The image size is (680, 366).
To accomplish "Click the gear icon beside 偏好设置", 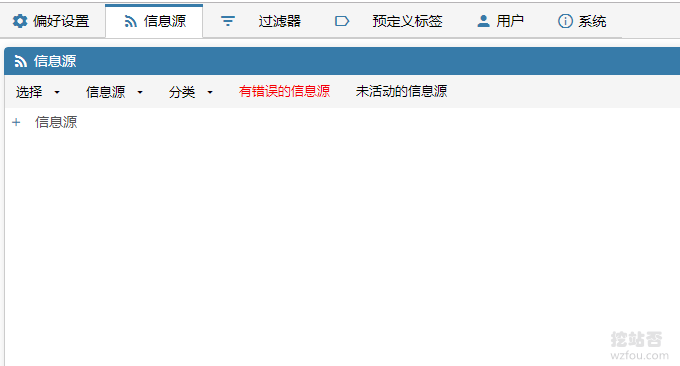I will coord(20,21).
